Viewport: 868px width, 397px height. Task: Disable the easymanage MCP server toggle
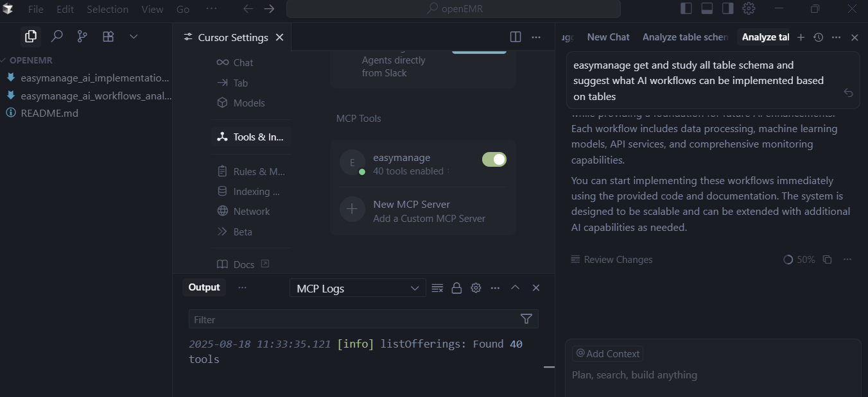coord(494,159)
